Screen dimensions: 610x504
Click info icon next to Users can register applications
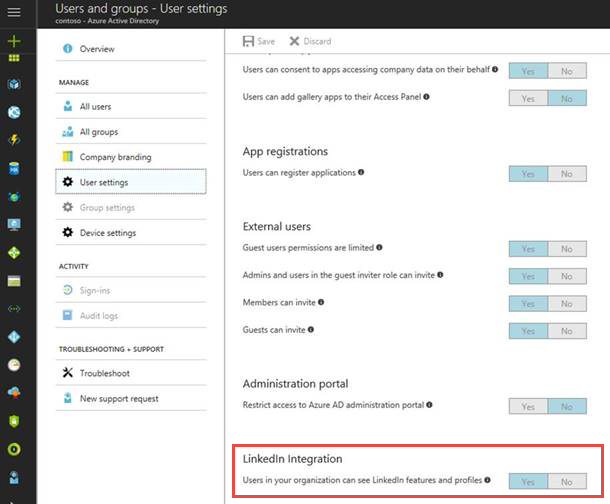tap(361, 172)
